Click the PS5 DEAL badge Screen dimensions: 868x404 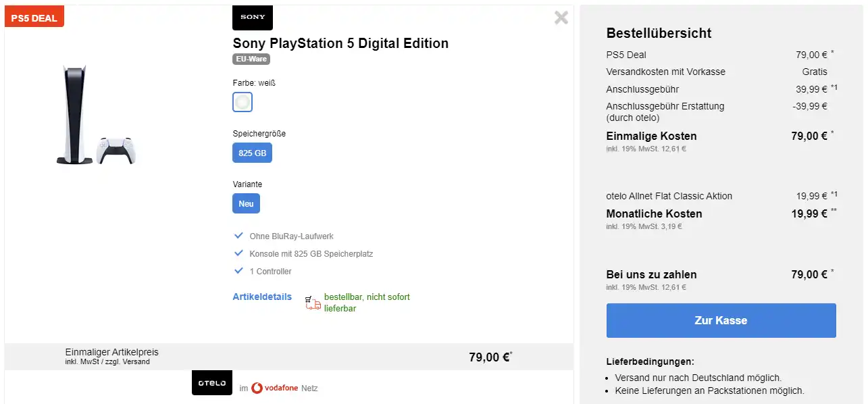pyautogui.click(x=34, y=18)
